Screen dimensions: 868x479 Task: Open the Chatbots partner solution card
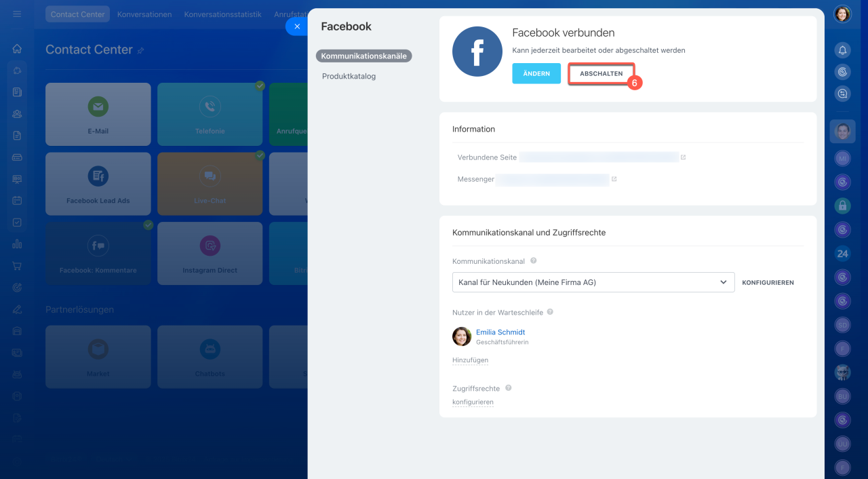(210, 357)
